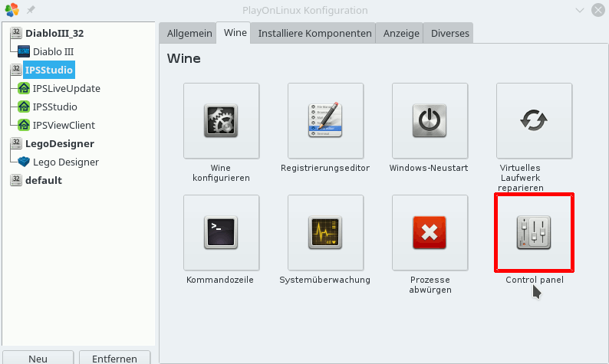Click the Lego Designer brick icon
This screenshot has width=609, height=364.
pyautogui.click(x=24, y=162)
